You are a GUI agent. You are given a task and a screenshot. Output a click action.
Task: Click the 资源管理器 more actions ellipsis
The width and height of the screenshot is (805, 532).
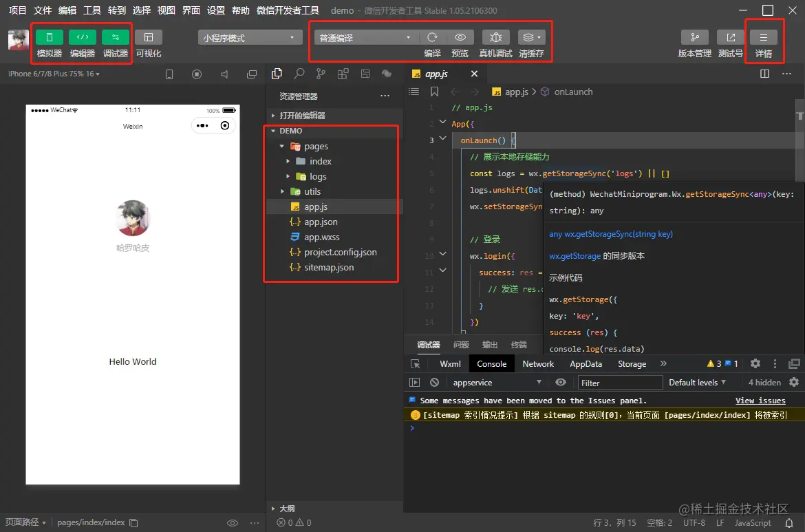click(x=385, y=96)
